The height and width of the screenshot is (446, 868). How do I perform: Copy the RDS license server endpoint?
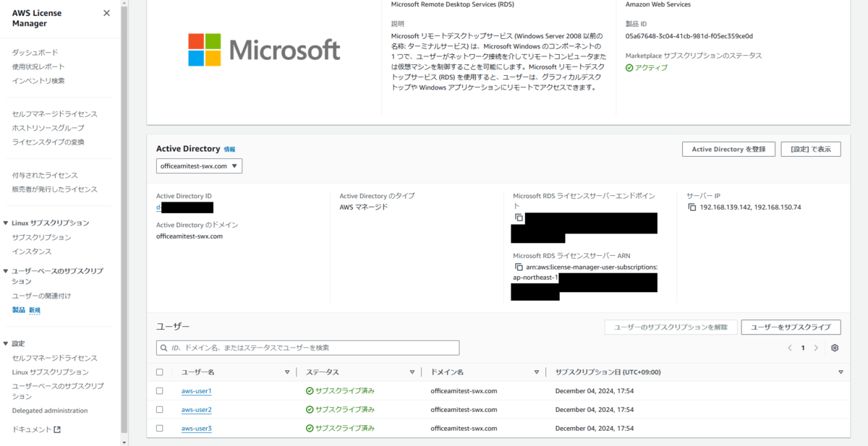pyautogui.click(x=519, y=218)
